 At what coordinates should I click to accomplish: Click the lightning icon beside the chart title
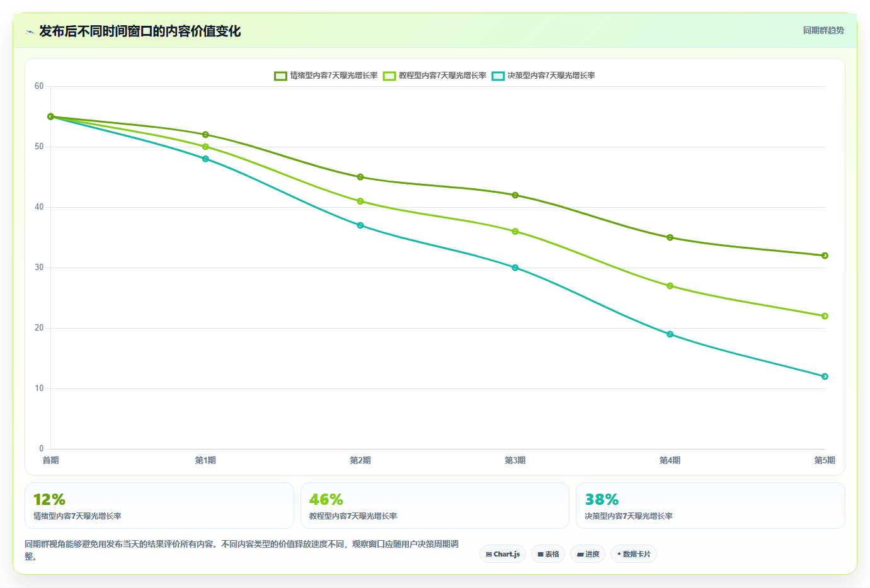[x=30, y=31]
